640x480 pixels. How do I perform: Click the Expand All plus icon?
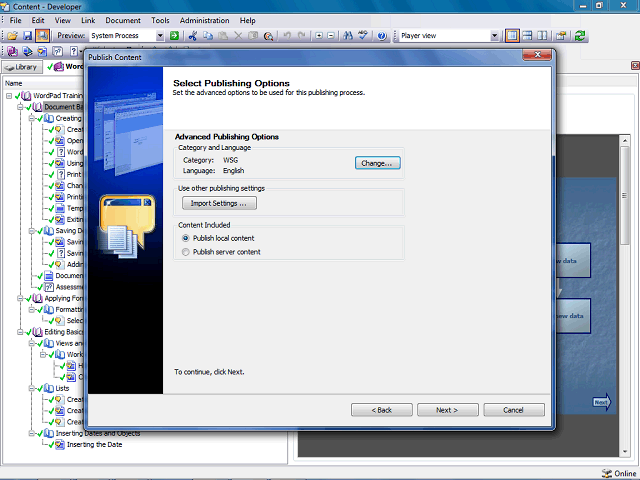(319, 36)
